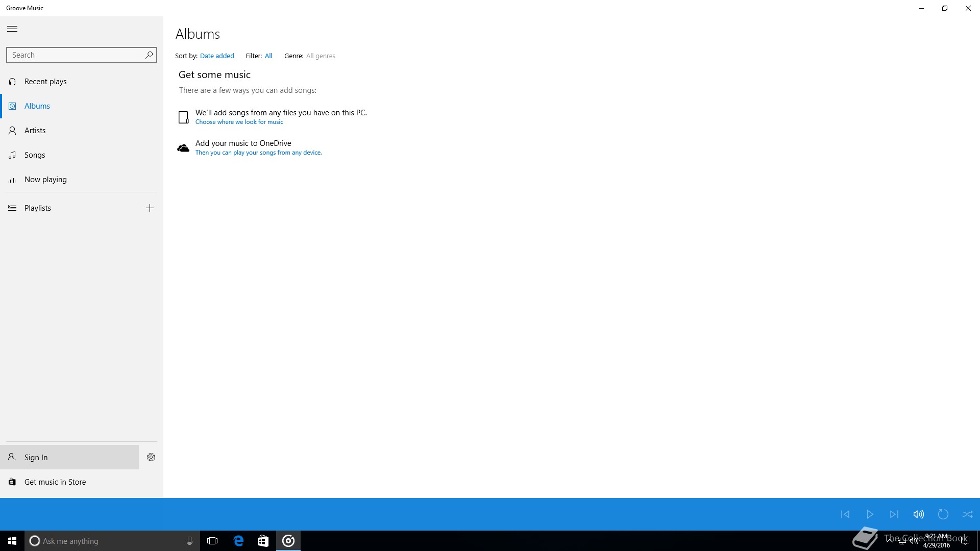Image resolution: width=980 pixels, height=551 pixels.
Task: Click the Songs music note icon
Action: (12, 155)
